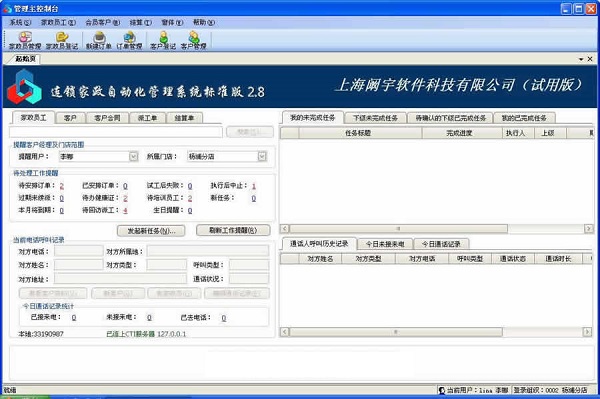Switch to the 结算单 tab
The height and width of the screenshot is (399, 600).
184,118
